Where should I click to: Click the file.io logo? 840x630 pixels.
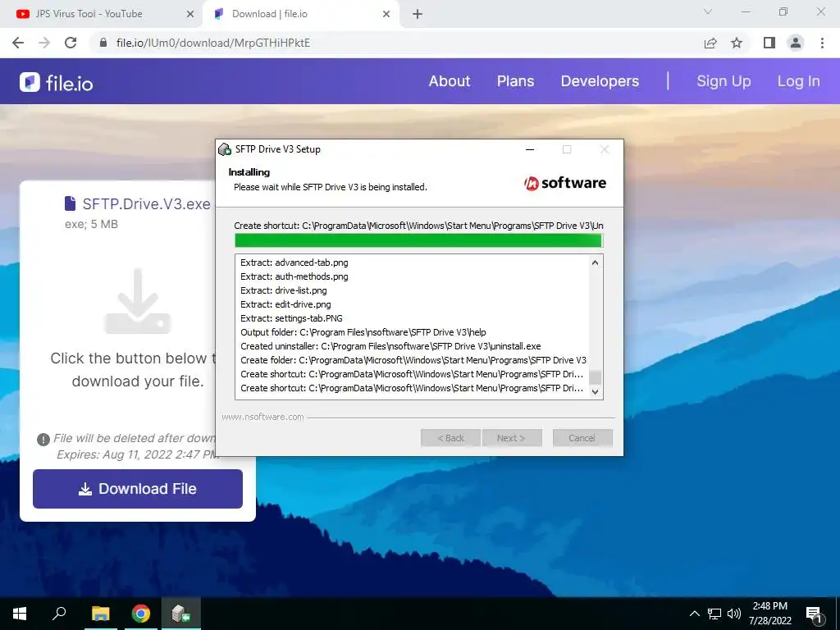tap(57, 83)
